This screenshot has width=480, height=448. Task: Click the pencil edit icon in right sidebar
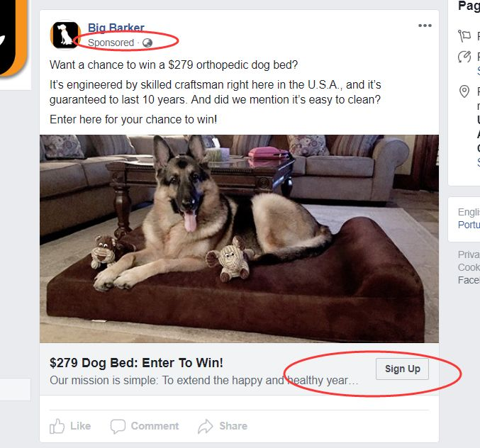[464, 57]
